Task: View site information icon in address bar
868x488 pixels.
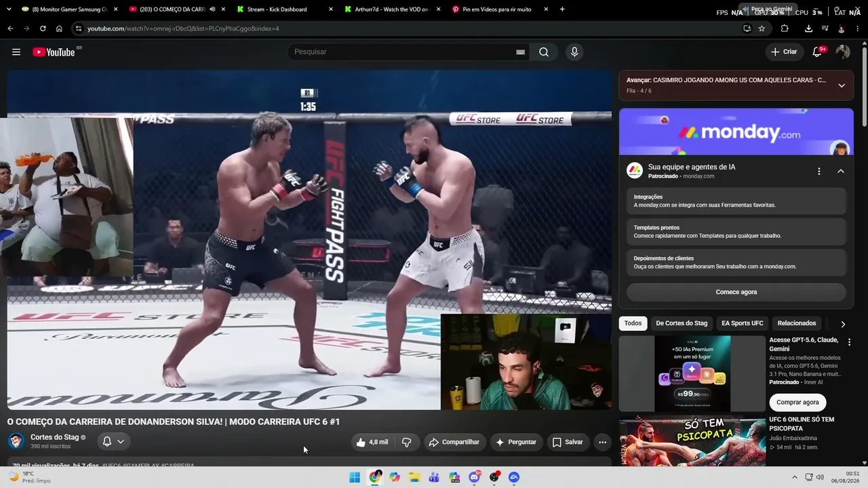Action: [x=79, y=28]
